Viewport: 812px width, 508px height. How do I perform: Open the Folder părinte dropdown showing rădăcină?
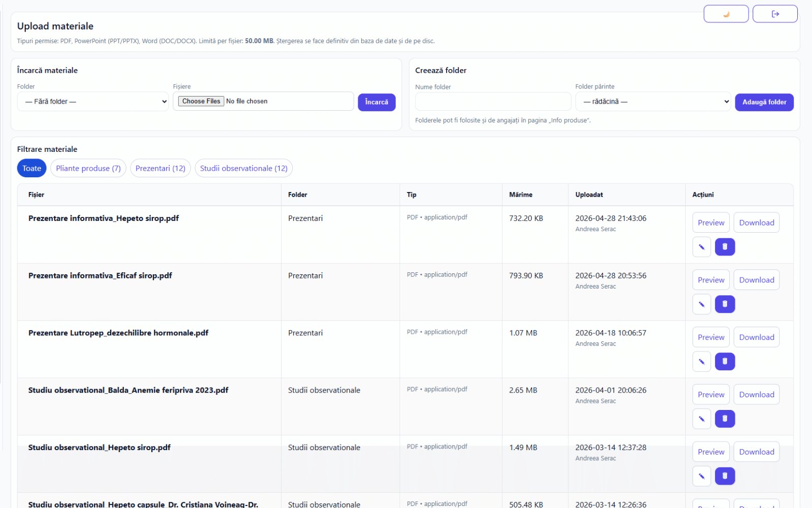(x=653, y=102)
